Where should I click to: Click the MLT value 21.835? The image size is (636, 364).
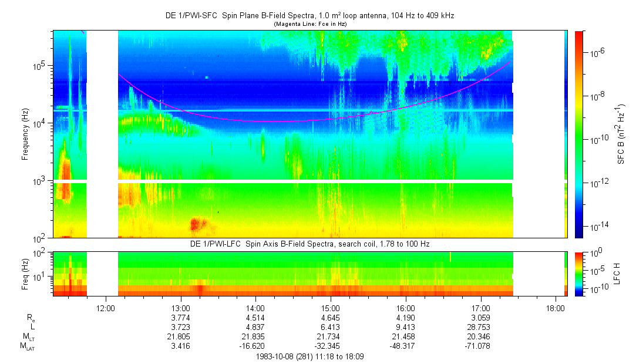[x=254, y=336]
